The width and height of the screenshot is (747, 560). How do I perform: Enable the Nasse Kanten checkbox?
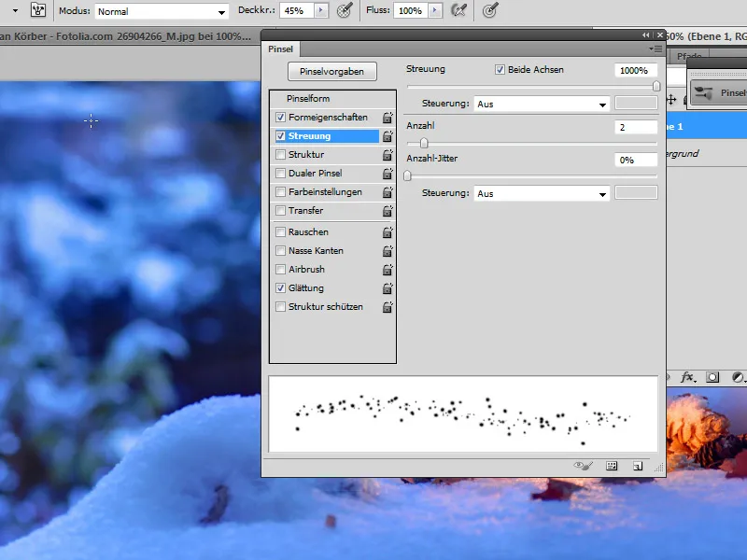[281, 250]
